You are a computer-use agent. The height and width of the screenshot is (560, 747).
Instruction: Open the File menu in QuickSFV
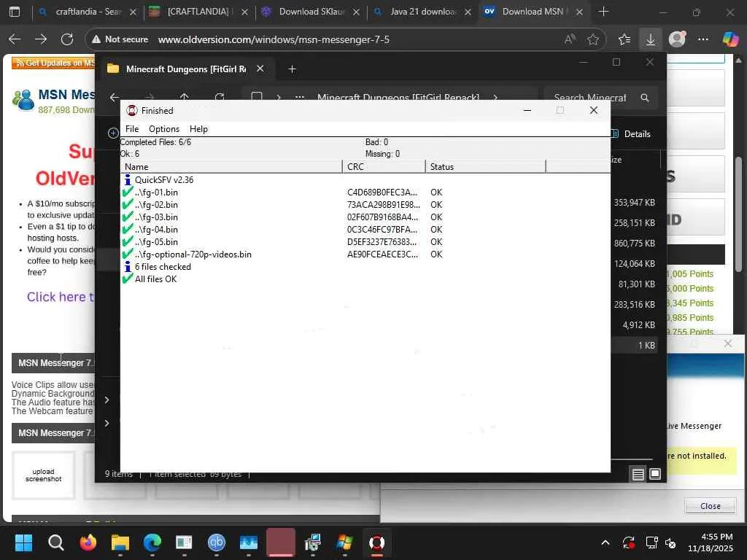[x=131, y=129]
